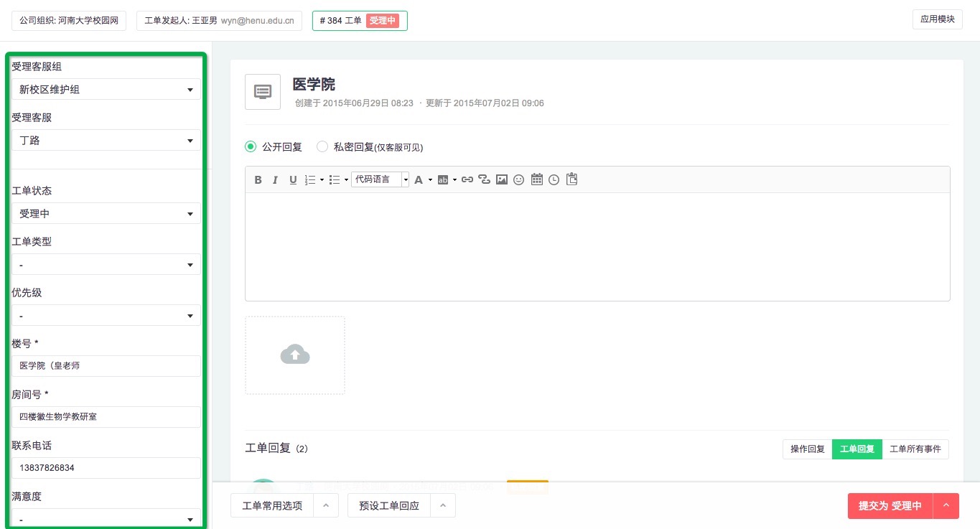Open the 优先级 dropdown
980x529 pixels.
coord(106,316)
